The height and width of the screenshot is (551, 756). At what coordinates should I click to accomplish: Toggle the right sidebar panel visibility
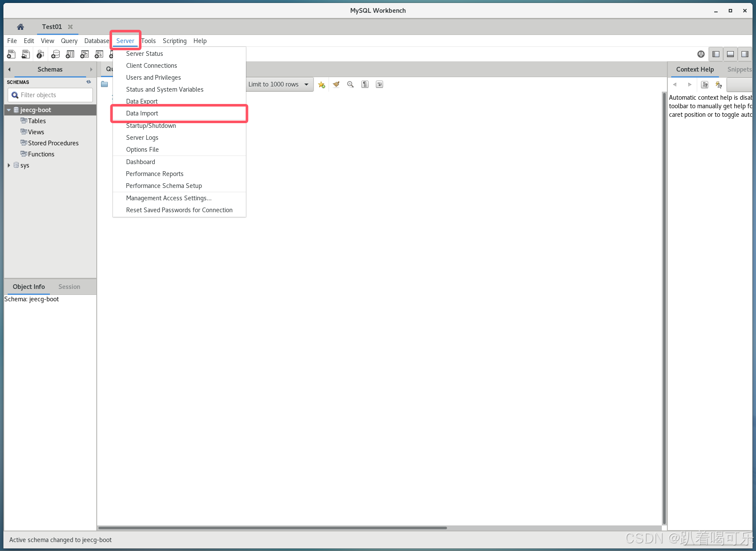click(745, 54)
